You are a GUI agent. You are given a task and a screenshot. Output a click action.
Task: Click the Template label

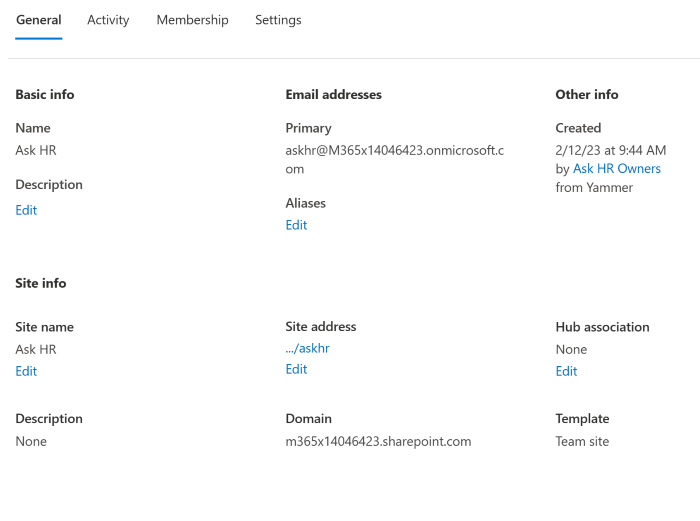coord(582,419)
